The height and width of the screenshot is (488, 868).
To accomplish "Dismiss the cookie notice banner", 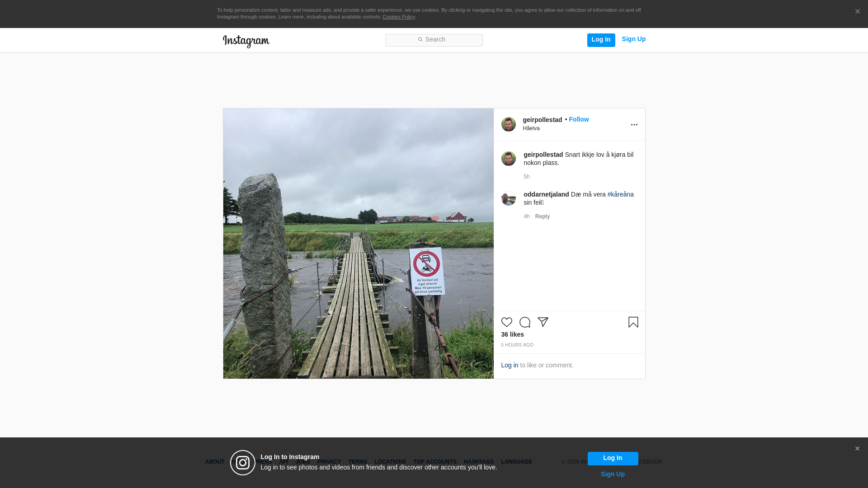I will point(857,12).
